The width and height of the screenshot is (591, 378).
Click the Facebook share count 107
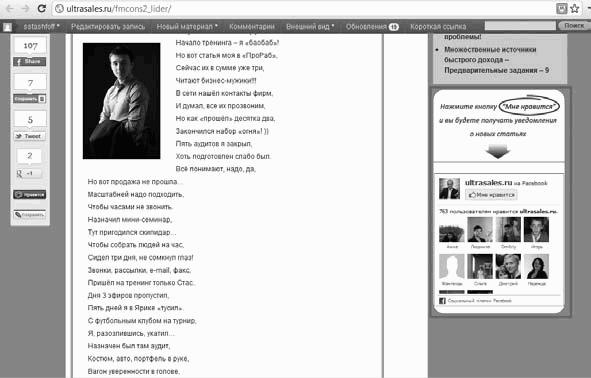(30, 46)
